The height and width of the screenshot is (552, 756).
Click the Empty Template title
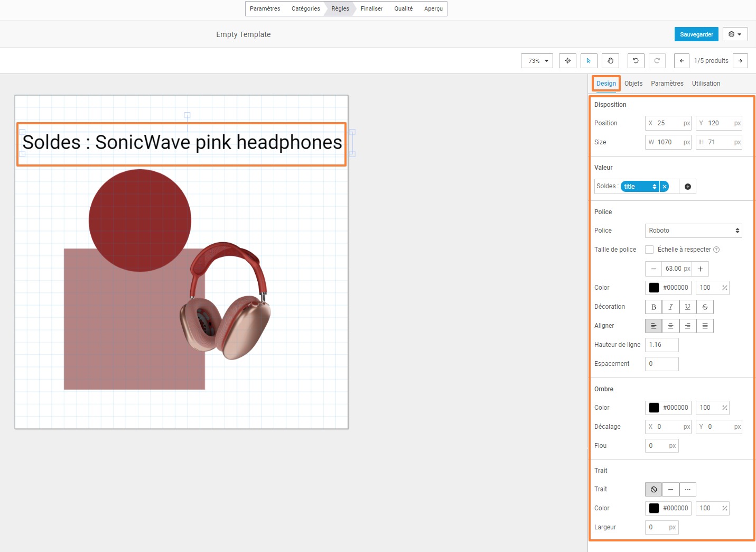[x=244, y=34]
